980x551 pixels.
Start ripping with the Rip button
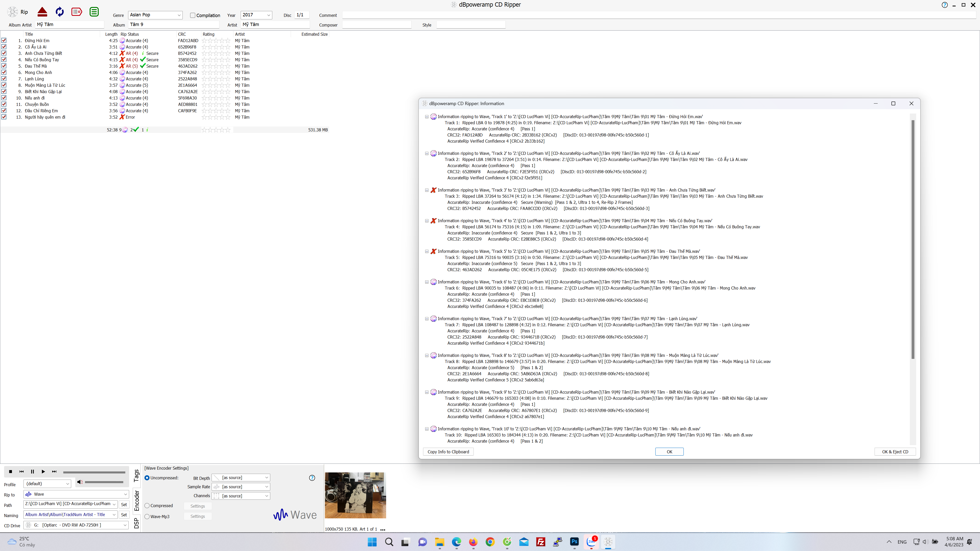[18, 12]
